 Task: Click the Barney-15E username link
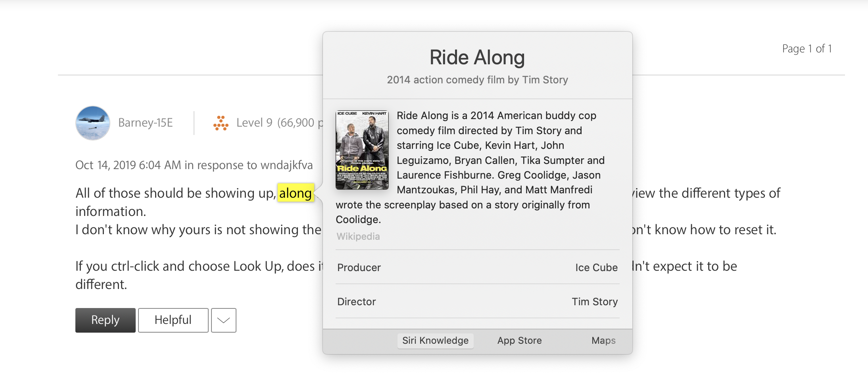pos(146,123)
